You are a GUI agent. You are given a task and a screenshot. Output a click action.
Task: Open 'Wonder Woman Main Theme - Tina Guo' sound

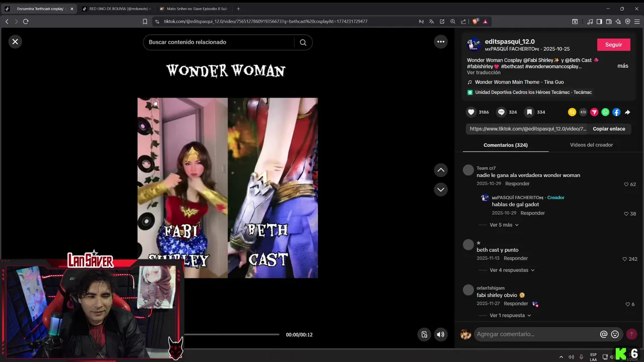coord(519,82)
